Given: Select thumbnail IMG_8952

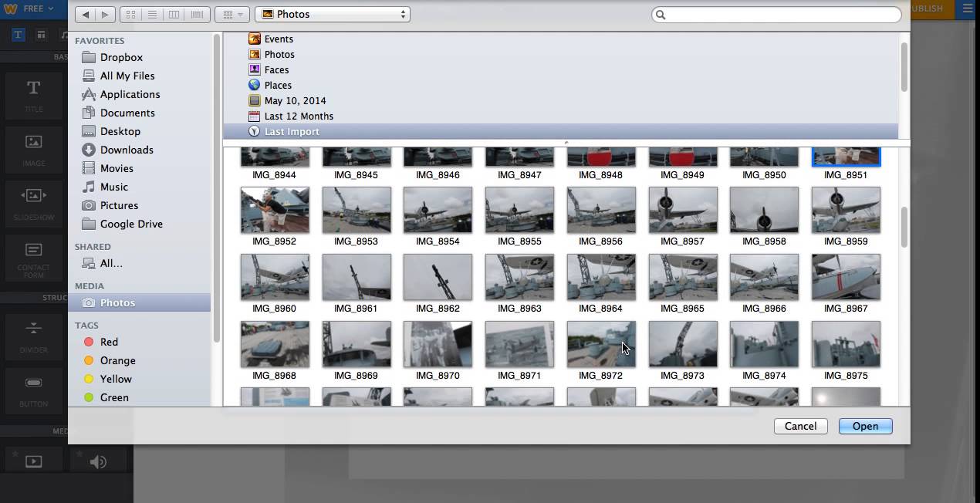Looking at the screenshot, I should pyautogui.click(x=275, y=210).
